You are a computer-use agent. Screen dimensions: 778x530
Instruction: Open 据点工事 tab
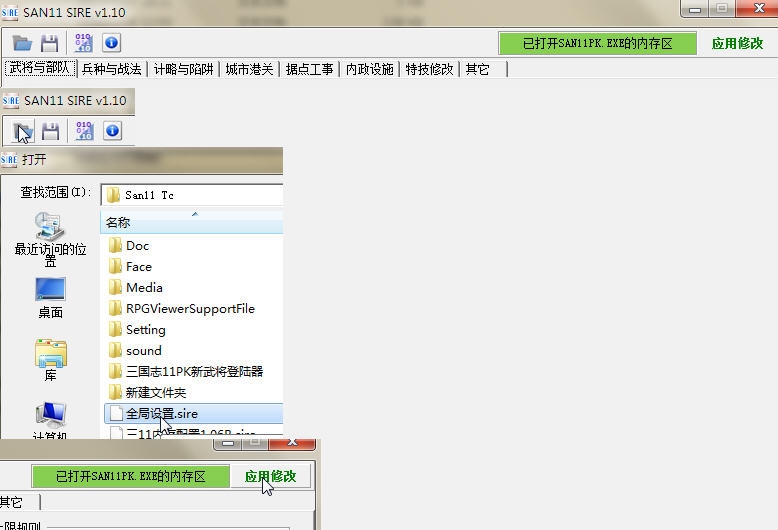coord(310,69)
